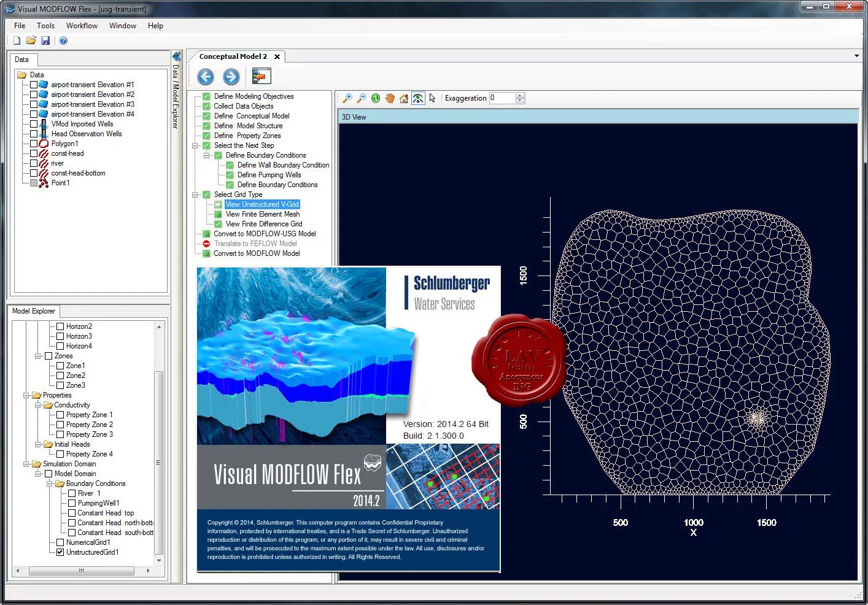The image size is (868, 605).
Task: Click the Point1 points icon
Action: pyautogui.click(x=44, y=183)
